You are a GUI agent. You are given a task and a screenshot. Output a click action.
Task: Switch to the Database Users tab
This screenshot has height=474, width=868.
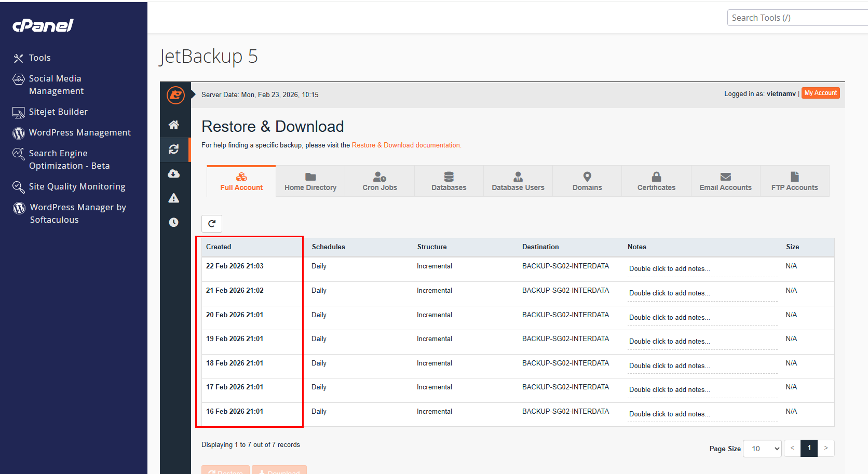[x=518, y=181]
